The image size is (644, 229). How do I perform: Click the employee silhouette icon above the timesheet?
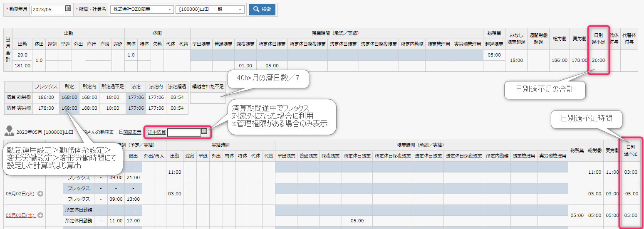9,132
